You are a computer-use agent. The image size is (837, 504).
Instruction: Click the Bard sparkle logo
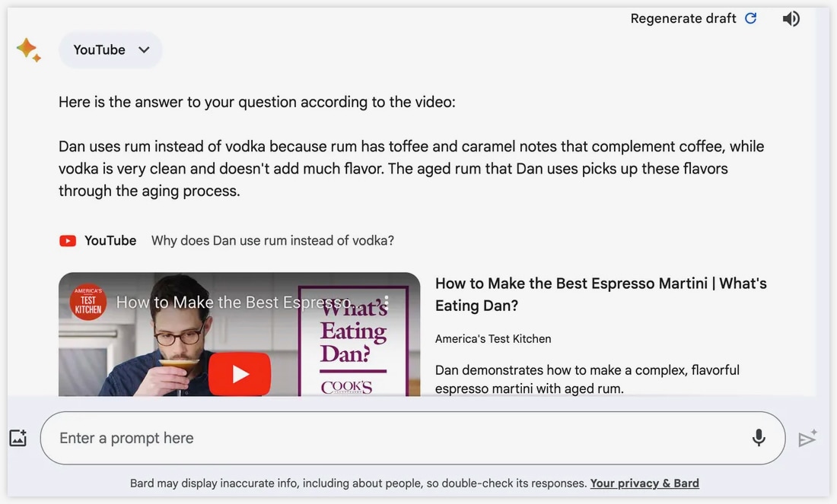pyautogui.click(x=28, y=50)
